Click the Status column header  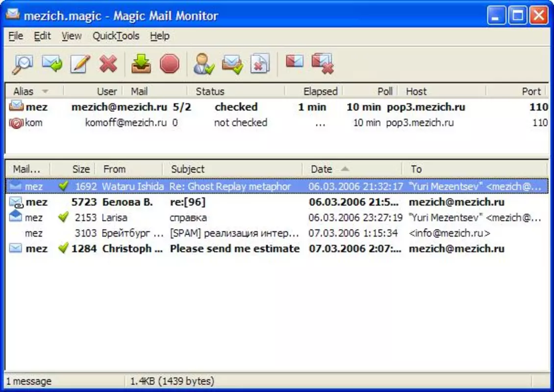[236, 92]
